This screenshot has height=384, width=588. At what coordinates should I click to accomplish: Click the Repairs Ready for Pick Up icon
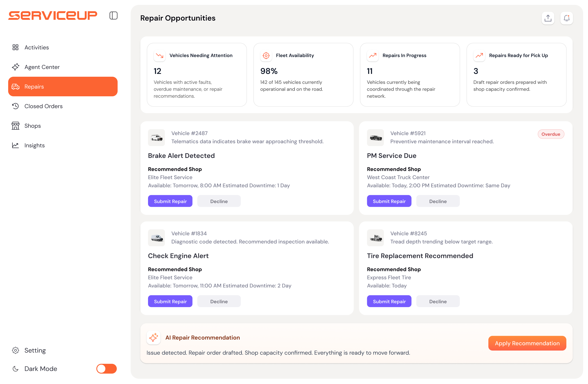[479, 55]
